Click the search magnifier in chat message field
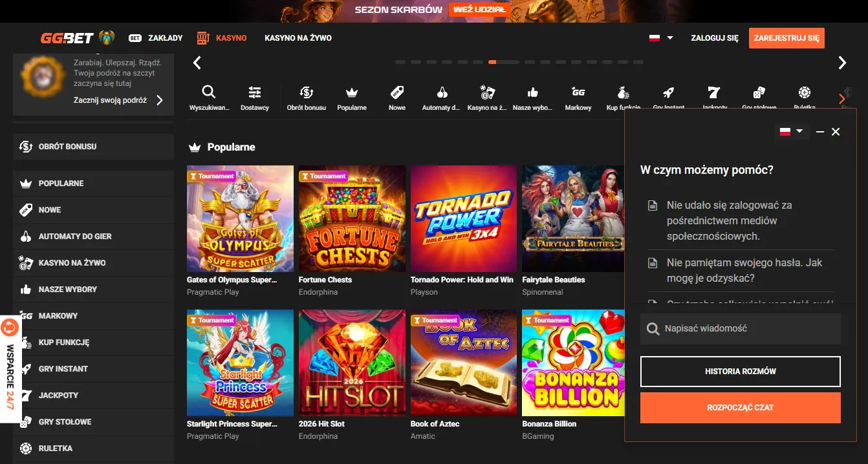Viewport: 868px width, 464px height. (x=653, y=329)
